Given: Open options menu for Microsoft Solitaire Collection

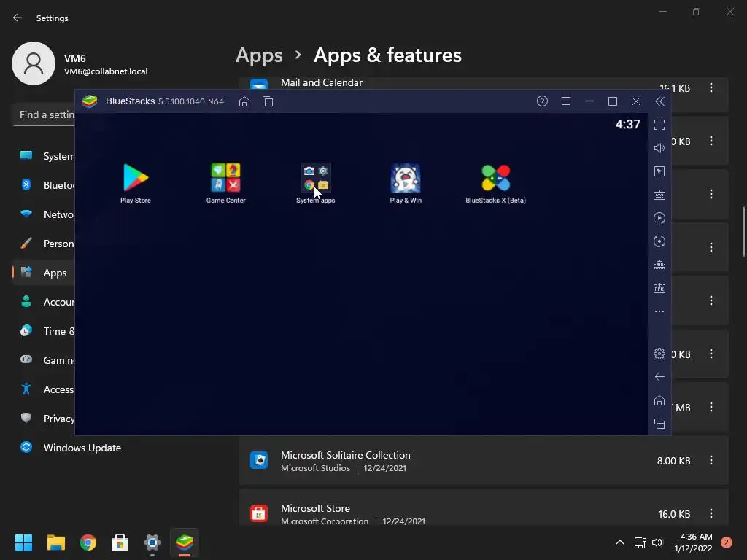Looking at the screenshot, I should pos(711,461).
